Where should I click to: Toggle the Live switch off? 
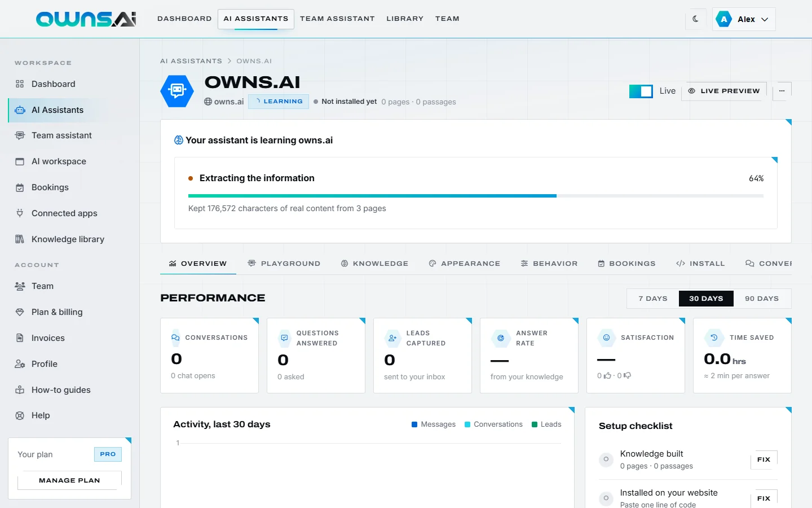pos(641,91)
